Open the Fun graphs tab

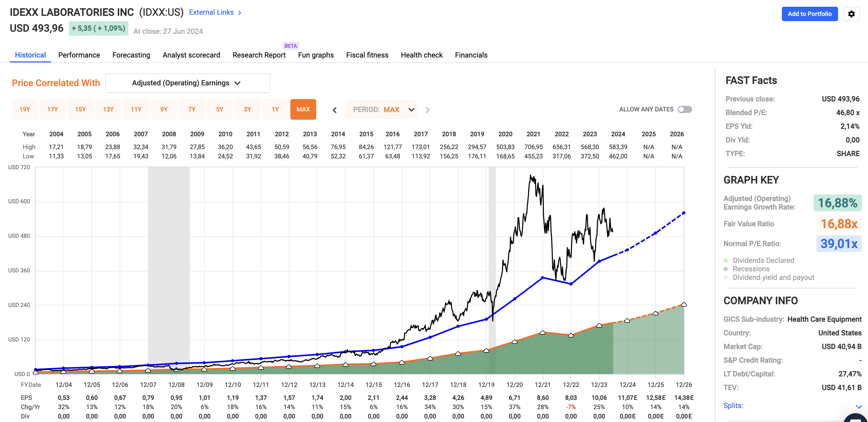[x=316, y=55]
